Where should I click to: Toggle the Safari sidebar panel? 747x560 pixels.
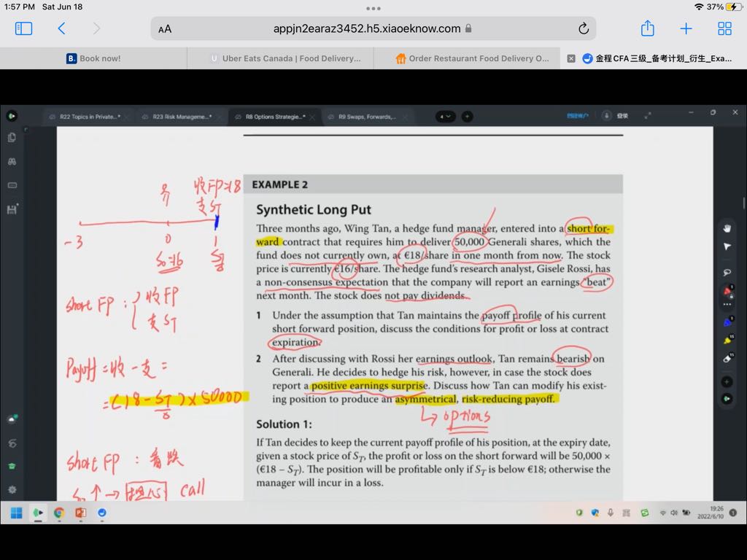[23, 28]
